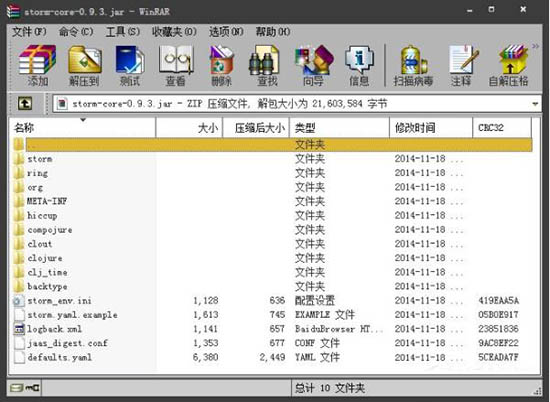The image size is (550, 402).
Task: Open the 选项(N) menu
Action: click(226, 32)
